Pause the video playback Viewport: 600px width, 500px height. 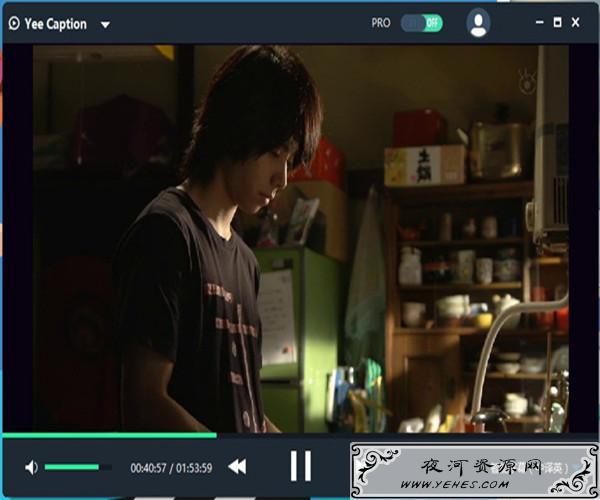pyautogui.click(x=300, y=466)
